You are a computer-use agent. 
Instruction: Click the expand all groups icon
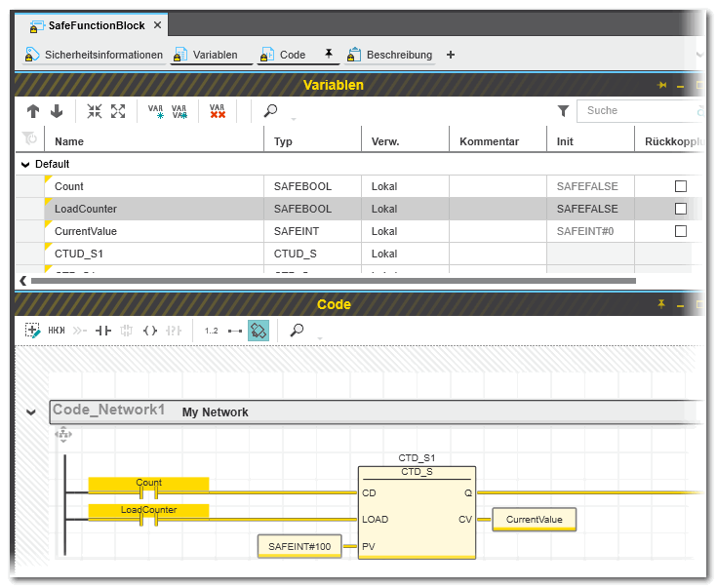[118, 111]
